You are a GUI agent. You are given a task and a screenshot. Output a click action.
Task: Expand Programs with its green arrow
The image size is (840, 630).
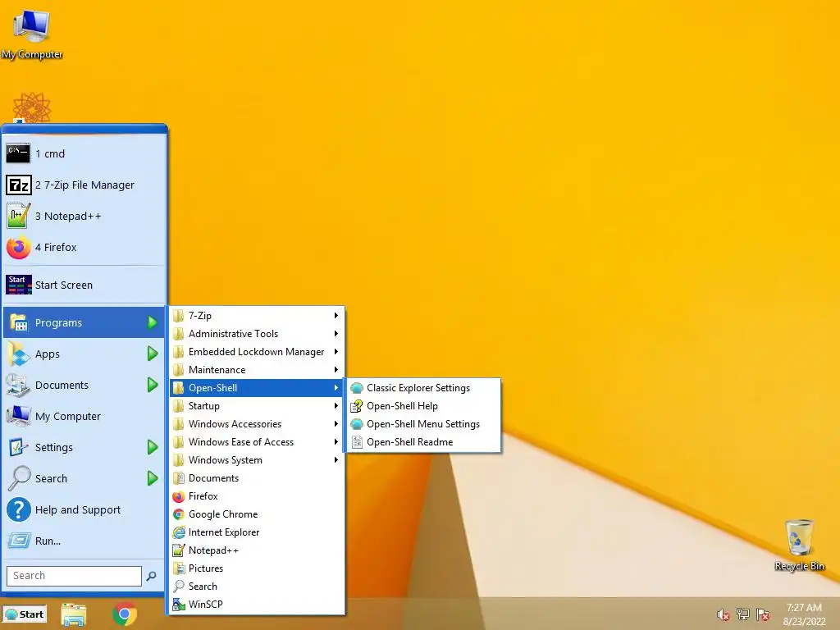(x=152, y=322)
